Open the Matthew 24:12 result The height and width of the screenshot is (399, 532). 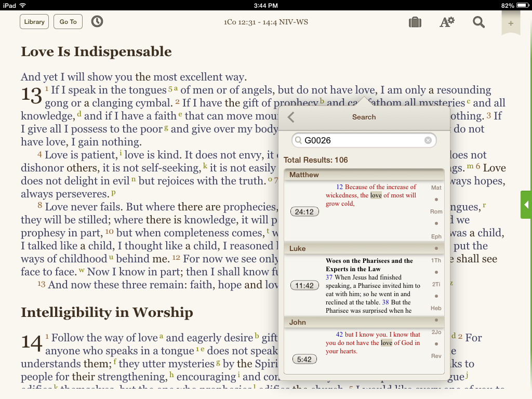304,212
